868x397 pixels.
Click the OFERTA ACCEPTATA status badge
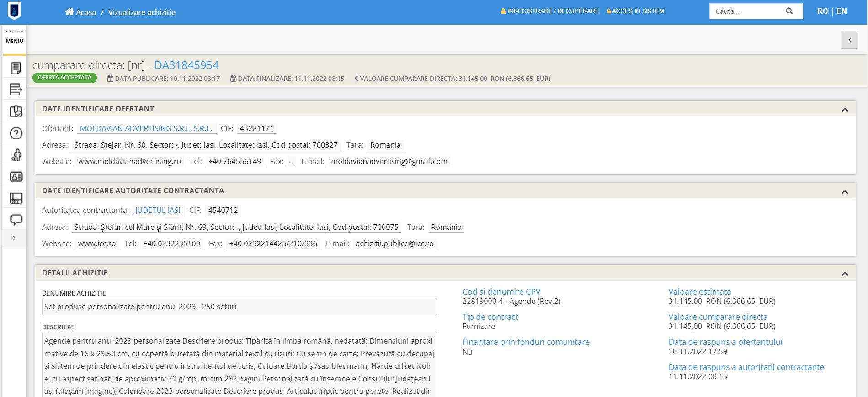pyautogui.click(x=64, y=78)
